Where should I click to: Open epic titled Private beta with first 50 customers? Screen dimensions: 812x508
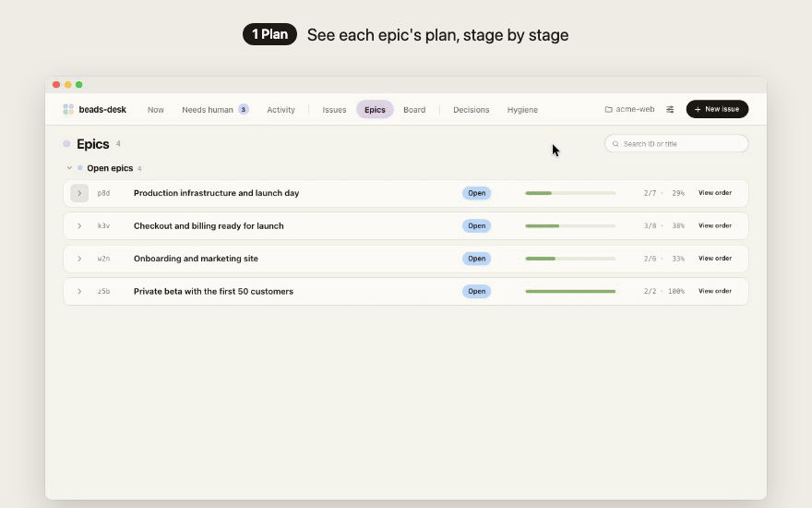(x=213, y=291)
